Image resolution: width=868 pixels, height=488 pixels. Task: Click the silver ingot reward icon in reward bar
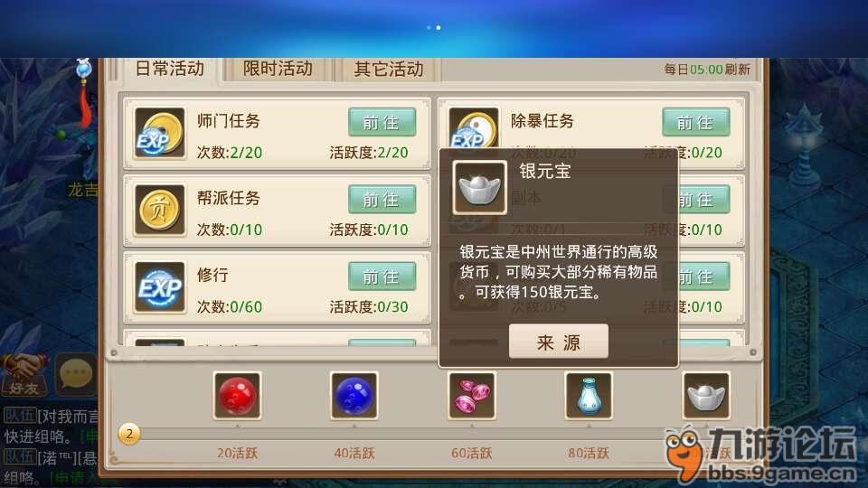706,396
